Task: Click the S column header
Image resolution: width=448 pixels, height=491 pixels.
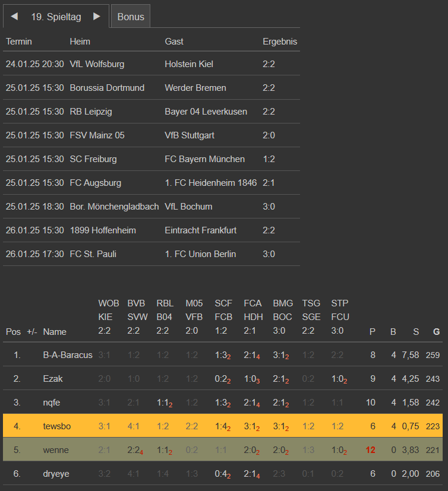Action: point(416,332)
